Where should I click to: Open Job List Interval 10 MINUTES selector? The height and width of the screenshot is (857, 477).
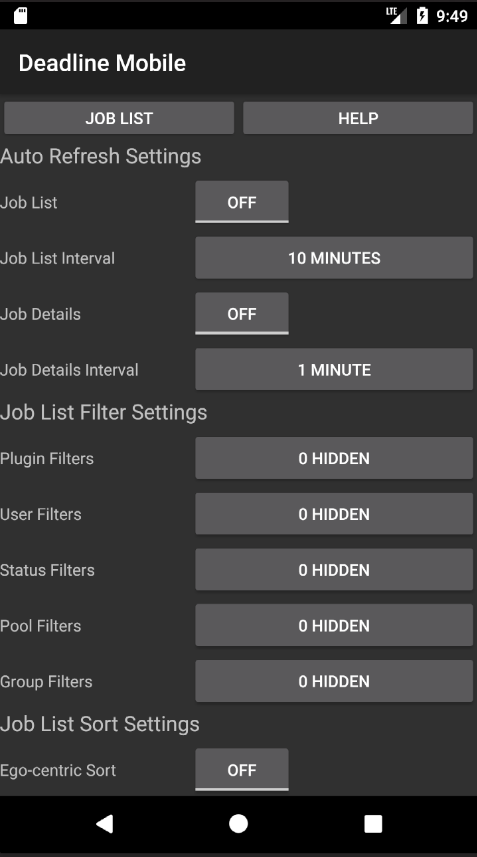(x=334, y=258)
